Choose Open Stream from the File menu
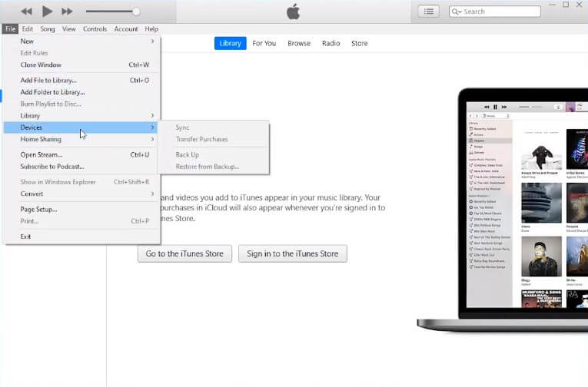 pos(42,154)
